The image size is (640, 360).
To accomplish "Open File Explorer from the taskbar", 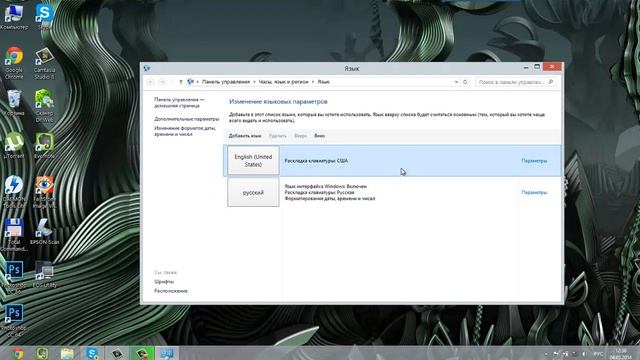I will click(x=67, y=353).
